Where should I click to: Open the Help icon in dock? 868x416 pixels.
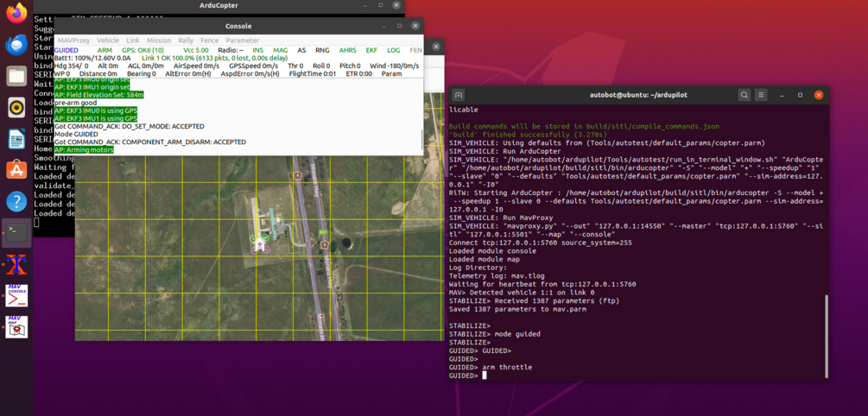coord(16,201)
